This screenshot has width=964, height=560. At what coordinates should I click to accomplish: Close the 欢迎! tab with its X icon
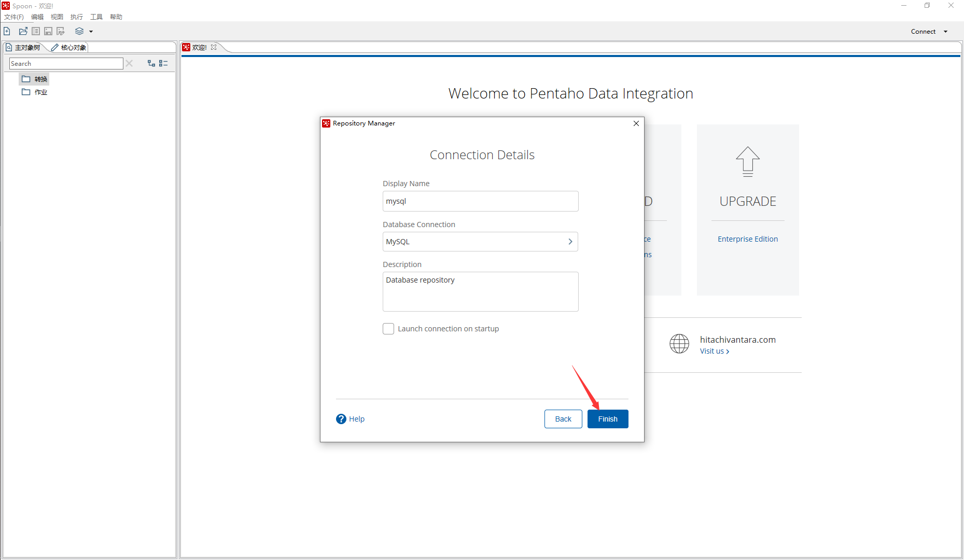click(x=214, y=47)
